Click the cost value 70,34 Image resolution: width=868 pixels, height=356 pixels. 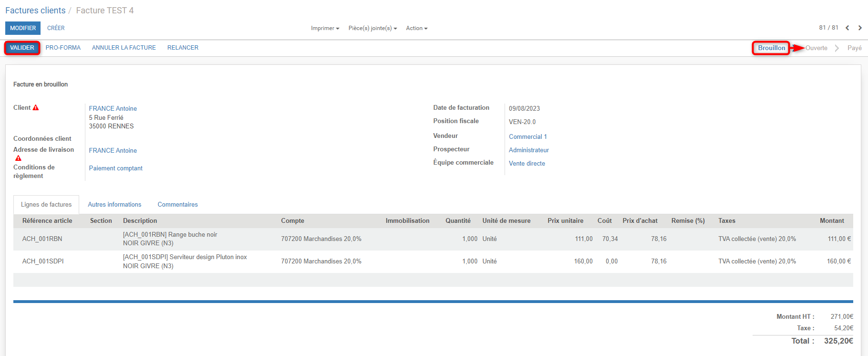click(610, 239)
